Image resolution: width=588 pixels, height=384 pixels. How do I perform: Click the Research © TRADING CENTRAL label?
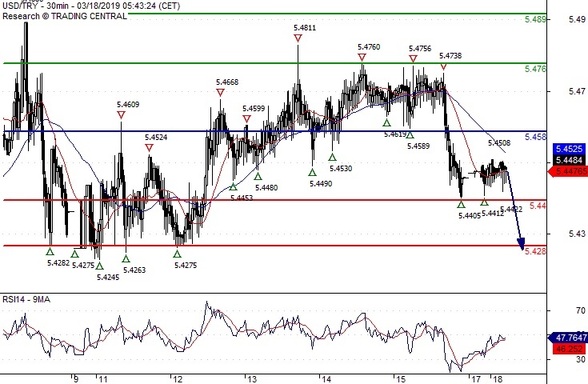click(65, 16)
